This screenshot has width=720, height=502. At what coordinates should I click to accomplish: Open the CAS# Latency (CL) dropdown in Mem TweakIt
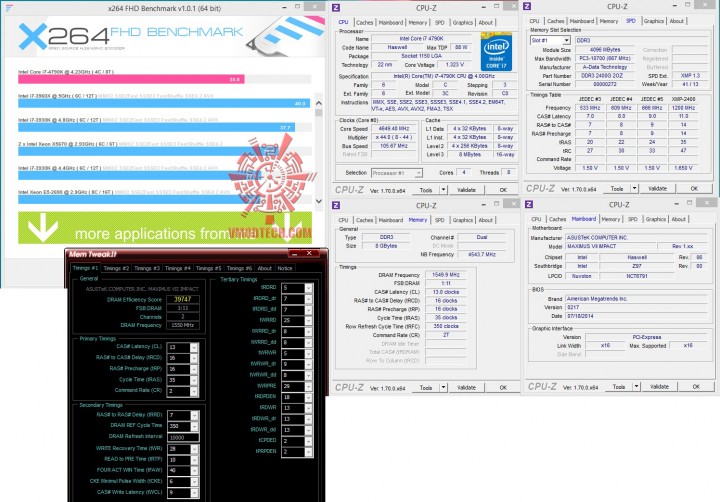(x=194, y=347)
